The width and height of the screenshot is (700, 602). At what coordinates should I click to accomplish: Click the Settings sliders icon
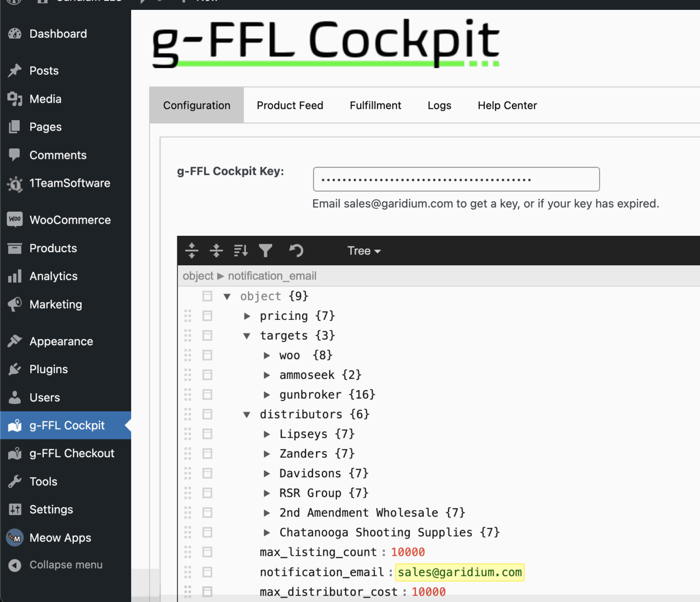pyautogui.click(x=15, y=509)
